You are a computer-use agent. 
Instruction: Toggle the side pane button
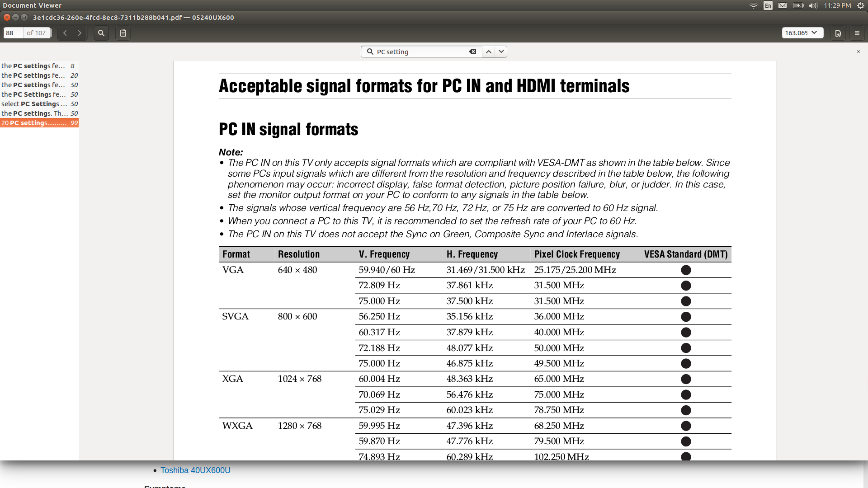pyautogui.click(x=123, y=33)
